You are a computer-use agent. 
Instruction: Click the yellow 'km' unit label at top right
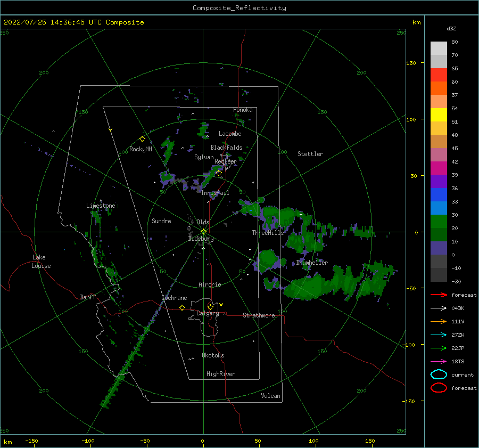tap(416, 22)
